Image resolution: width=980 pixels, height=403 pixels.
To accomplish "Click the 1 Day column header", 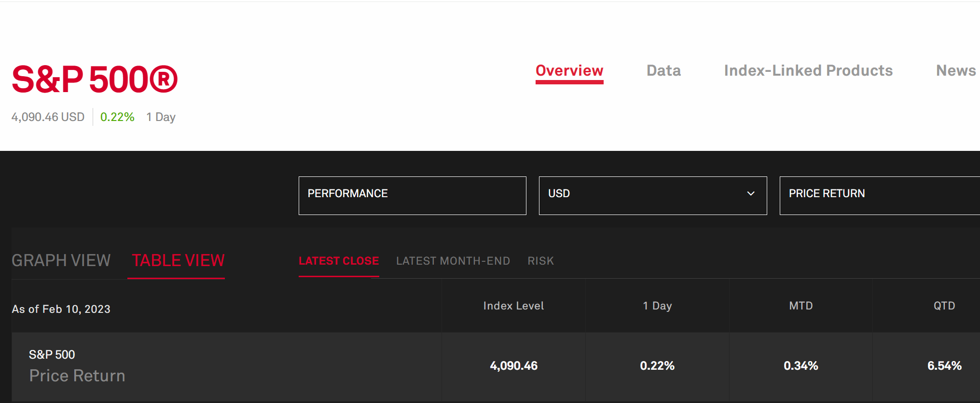I will tap(657, 306).
